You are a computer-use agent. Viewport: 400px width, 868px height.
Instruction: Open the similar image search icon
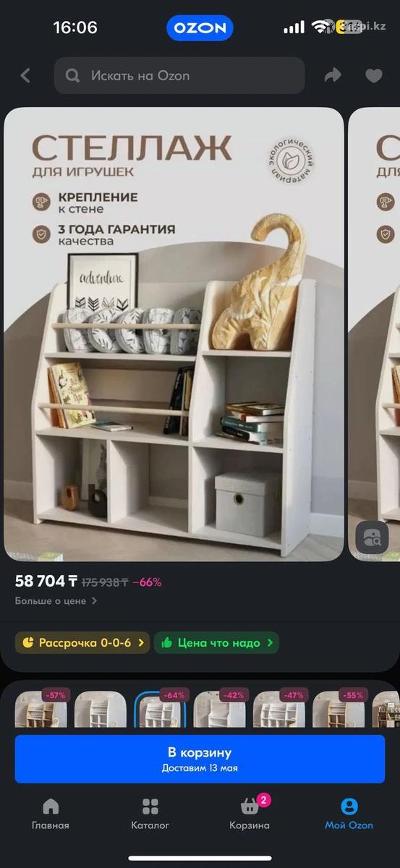coord(373,537)
